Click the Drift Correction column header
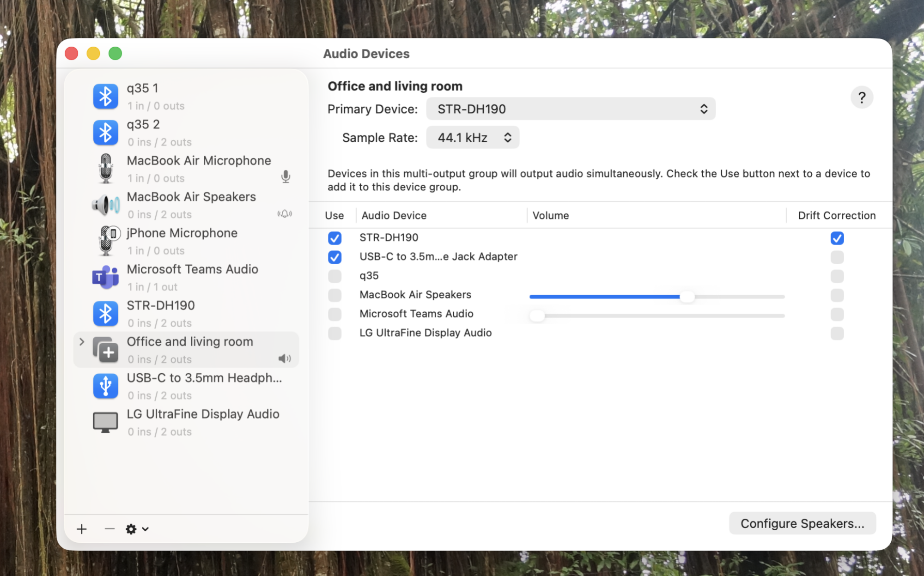The height and width of the screenshot is (576, 924). coord(837,215)
